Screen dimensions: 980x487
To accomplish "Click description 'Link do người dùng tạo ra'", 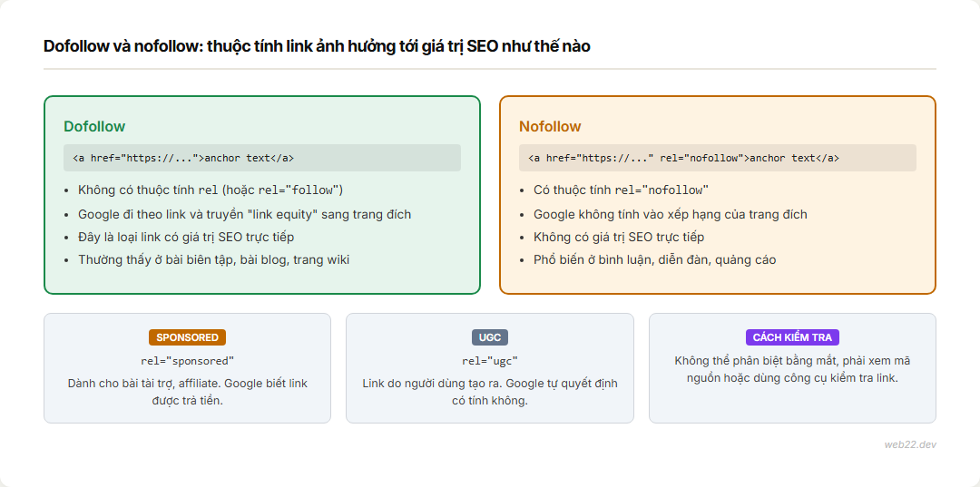I will [490, 392].
